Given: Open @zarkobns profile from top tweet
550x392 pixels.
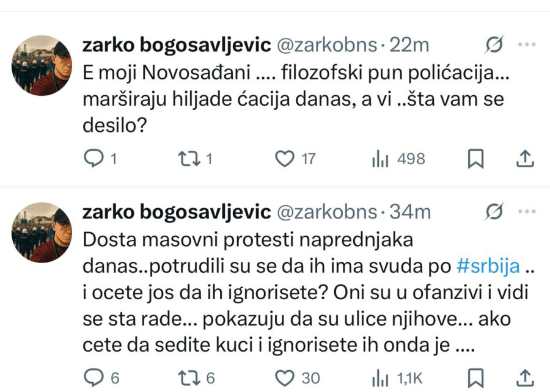Looking at the screenshot, I should 329,44.
